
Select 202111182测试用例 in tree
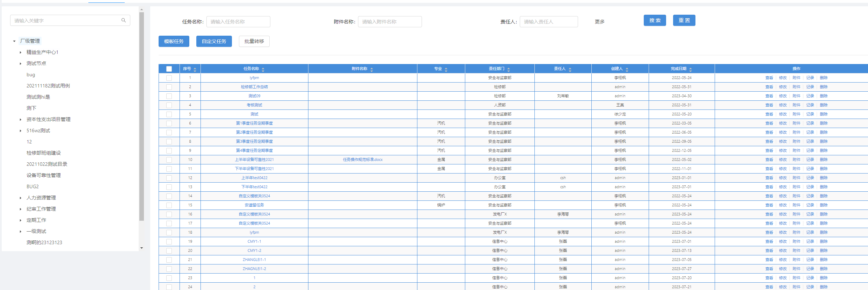(x=48, y=86)
